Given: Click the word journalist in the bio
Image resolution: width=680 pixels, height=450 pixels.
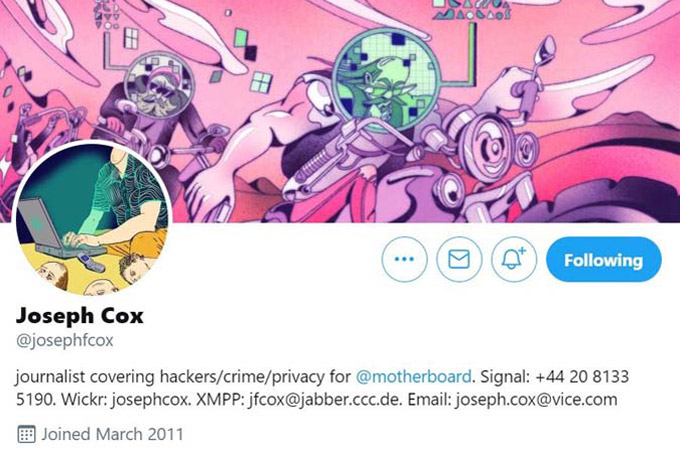Looking at the screenshot, I should (50, 376).
